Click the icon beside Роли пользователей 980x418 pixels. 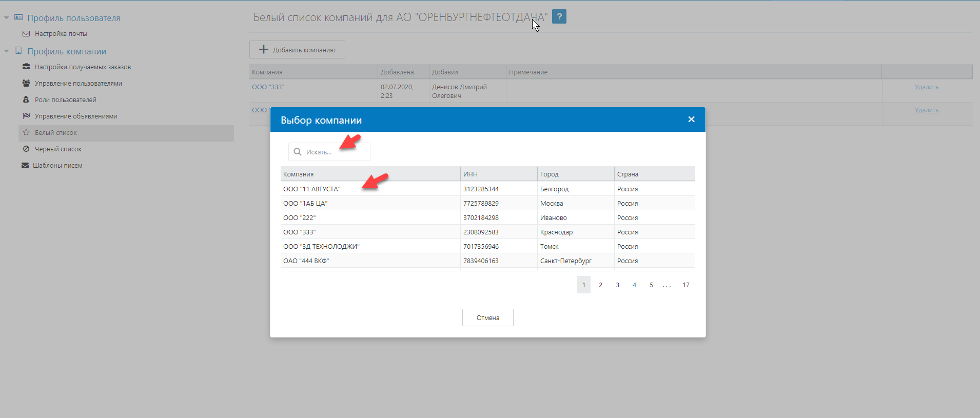point(26,99)
